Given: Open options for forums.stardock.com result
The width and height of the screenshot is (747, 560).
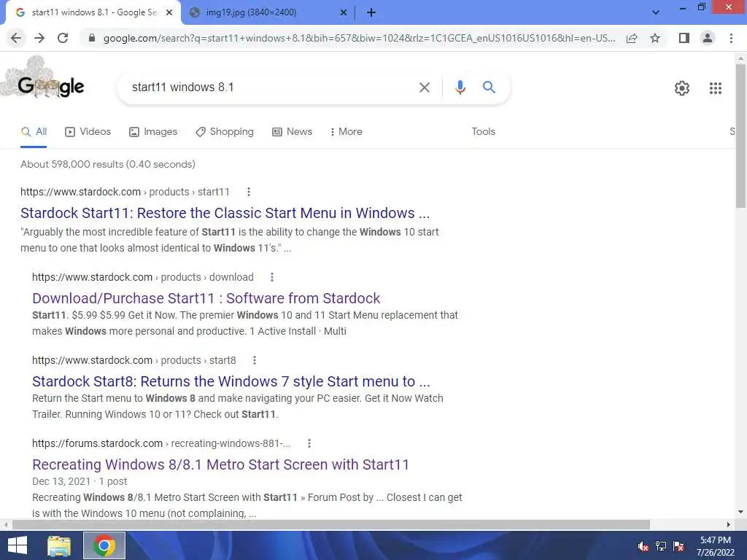Looking at the screenshot, I should 309,444.
